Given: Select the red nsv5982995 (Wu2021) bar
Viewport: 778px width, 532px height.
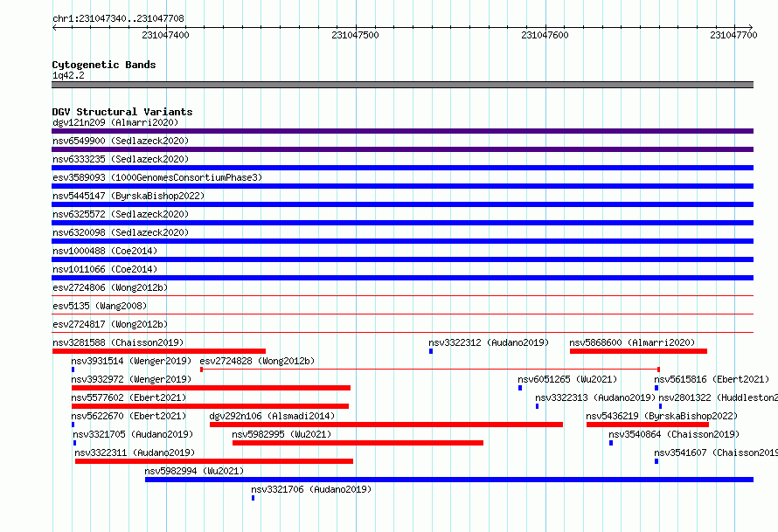Looking at the screenshot, I should click(358, 443).
